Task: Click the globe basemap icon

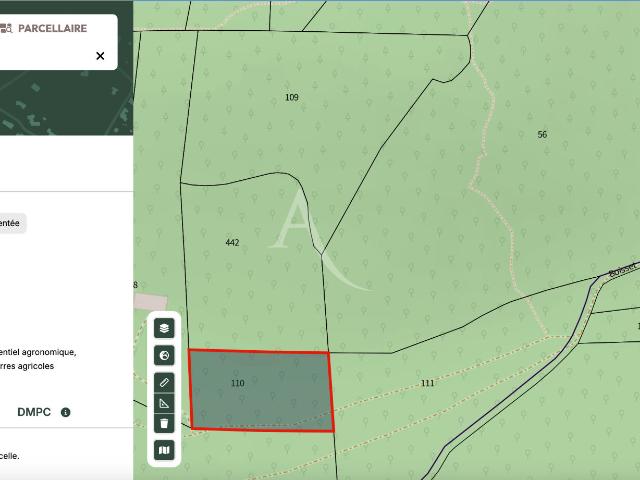Action: (x=164, y=356)
